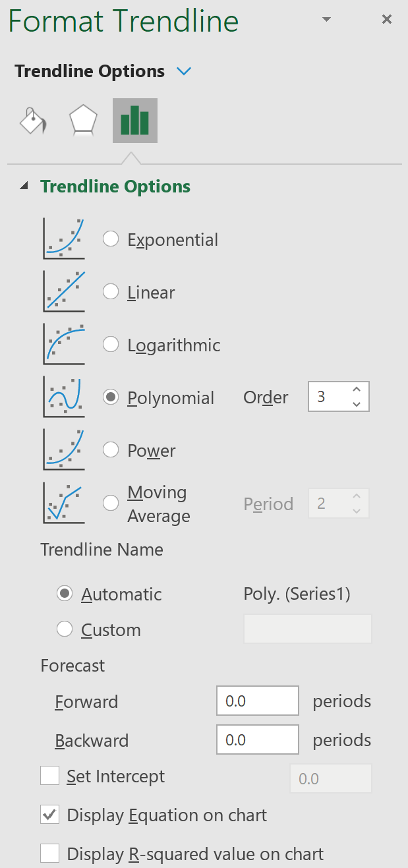Click the Linear trendline preview icon
This screenshot has width=408, height=868.
(63, 291)
